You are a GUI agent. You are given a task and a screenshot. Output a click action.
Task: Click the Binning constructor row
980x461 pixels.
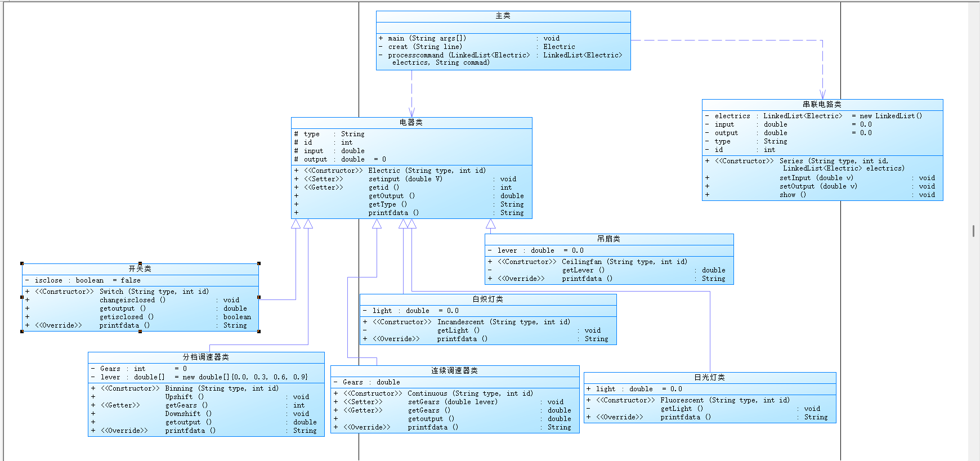coord(185,388)
